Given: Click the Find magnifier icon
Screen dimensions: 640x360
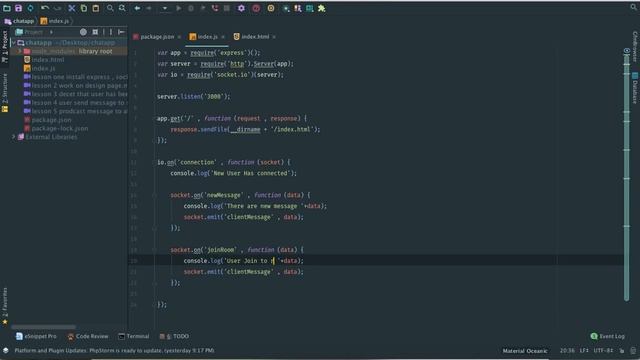Looking at the screenshot, I should click(x=110, y=8).
